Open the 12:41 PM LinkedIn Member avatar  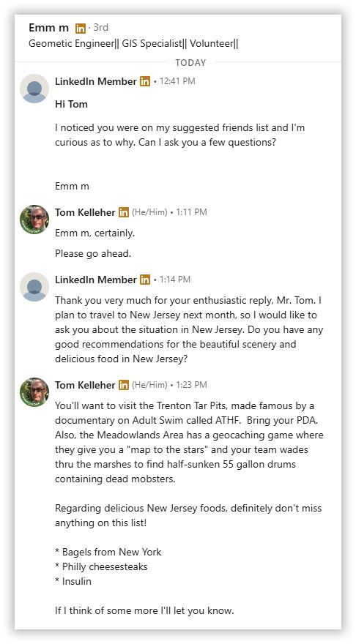[34, 89]
